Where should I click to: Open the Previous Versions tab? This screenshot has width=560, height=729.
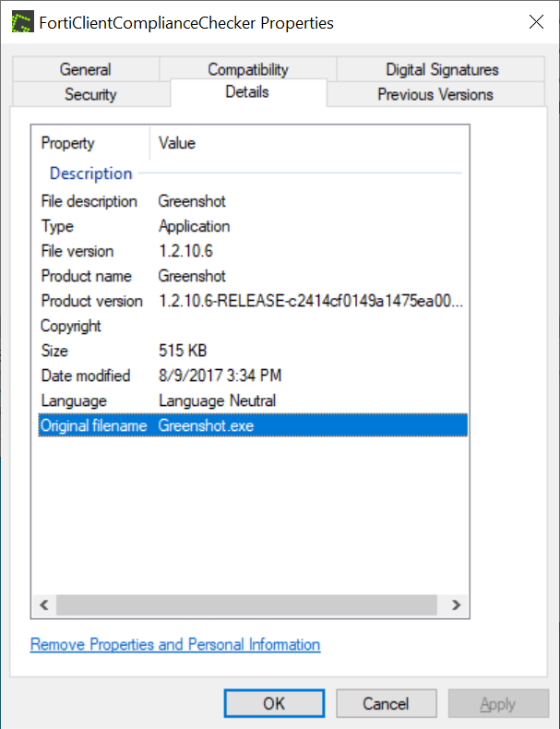[435, 94]
